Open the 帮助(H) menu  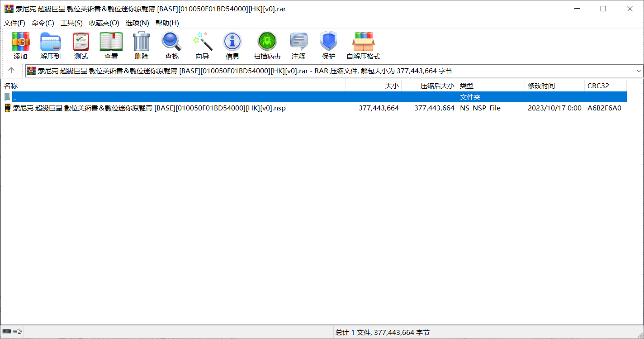click(167, 23)
